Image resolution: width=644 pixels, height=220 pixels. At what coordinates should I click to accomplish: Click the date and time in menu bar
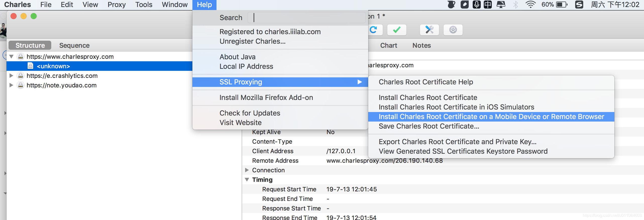point(615,5)
